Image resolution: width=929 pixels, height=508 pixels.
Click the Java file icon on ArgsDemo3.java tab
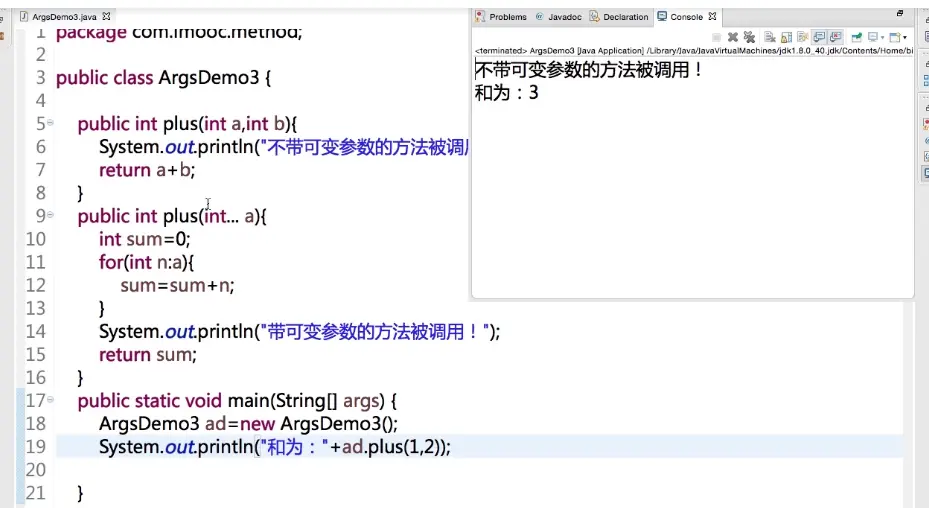point(24,16)
